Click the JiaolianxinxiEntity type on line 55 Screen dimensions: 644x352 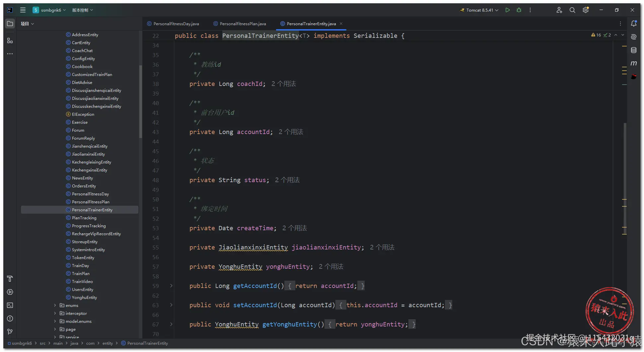coord(253,247)
